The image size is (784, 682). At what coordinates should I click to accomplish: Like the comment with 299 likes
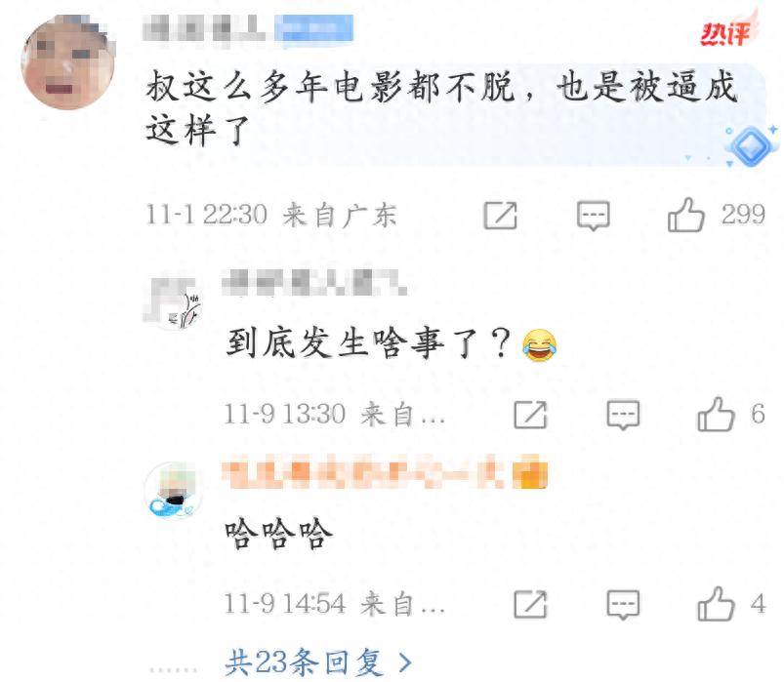686,215
